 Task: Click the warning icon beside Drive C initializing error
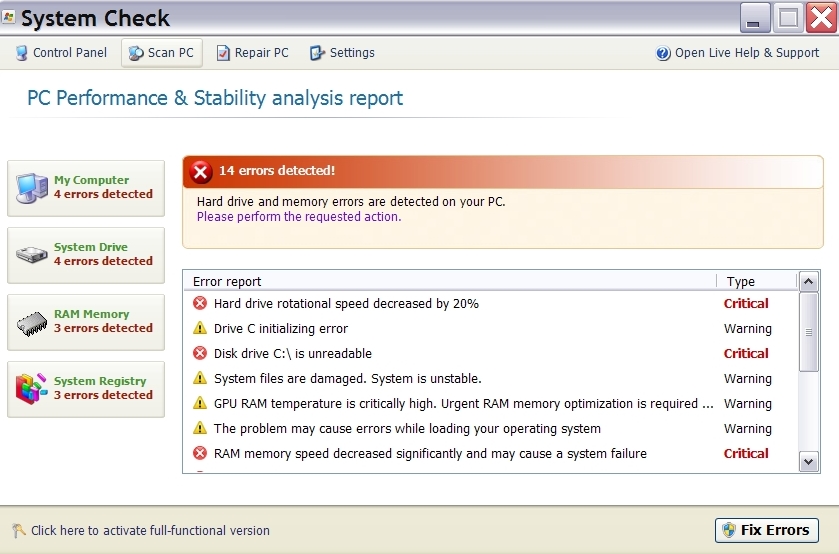click(x=200, y=329)
